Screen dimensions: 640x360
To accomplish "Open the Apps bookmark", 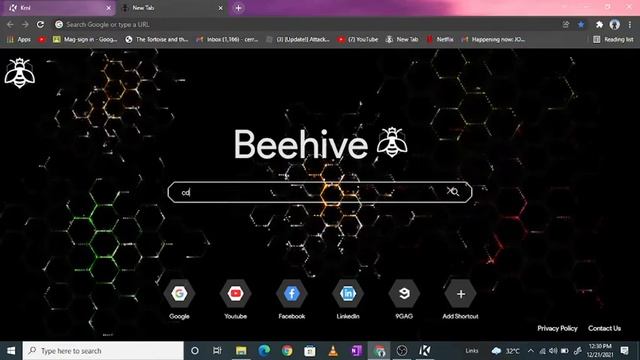I will pos(19,39).
